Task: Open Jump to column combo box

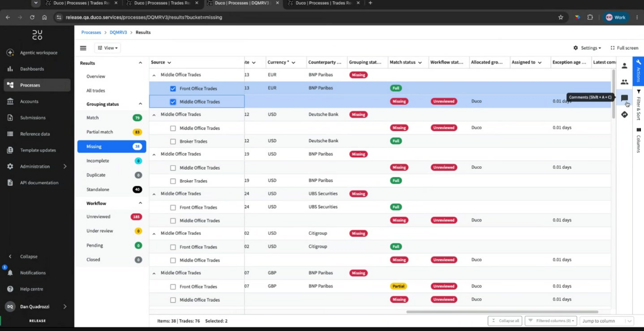Action: click(x=607, y=321)
